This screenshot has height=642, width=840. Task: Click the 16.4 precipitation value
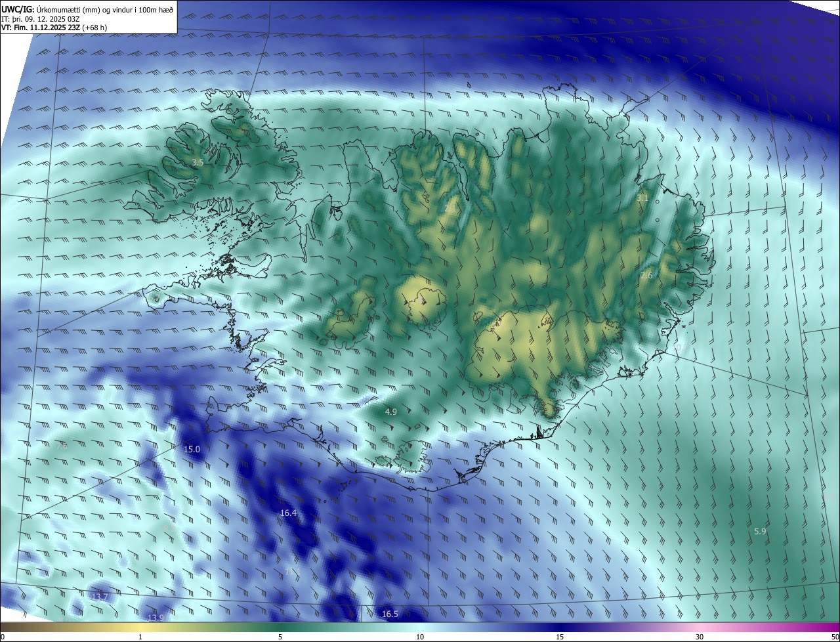click(x=289, y=513)
